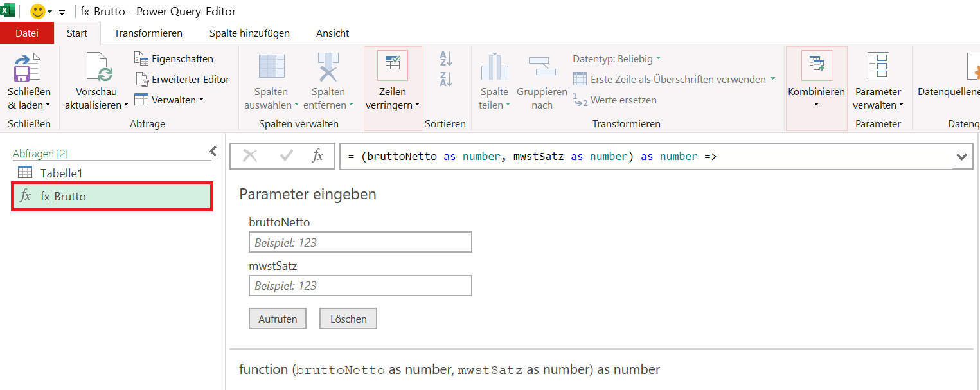980x390 pixels.
Task: Click the Gruppieren nach icon
Action: pyautogui.click(x=542, y=67)
